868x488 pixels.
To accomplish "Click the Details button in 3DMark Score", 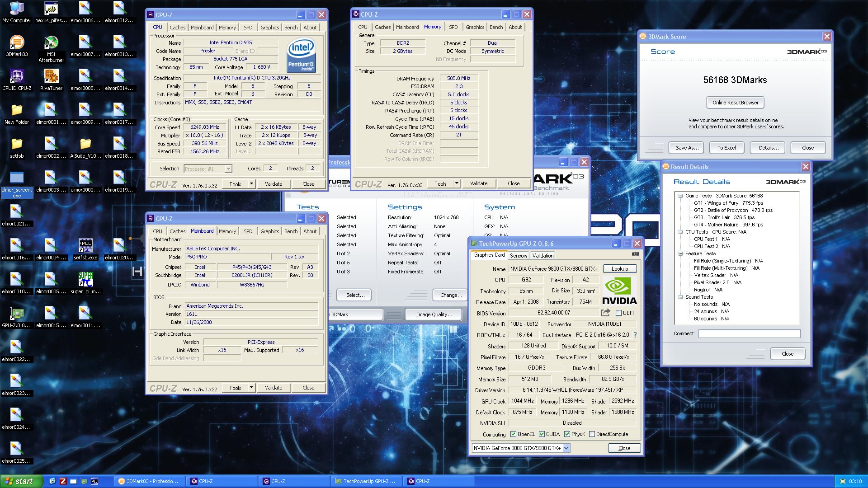I will click(x=769, y=148).
